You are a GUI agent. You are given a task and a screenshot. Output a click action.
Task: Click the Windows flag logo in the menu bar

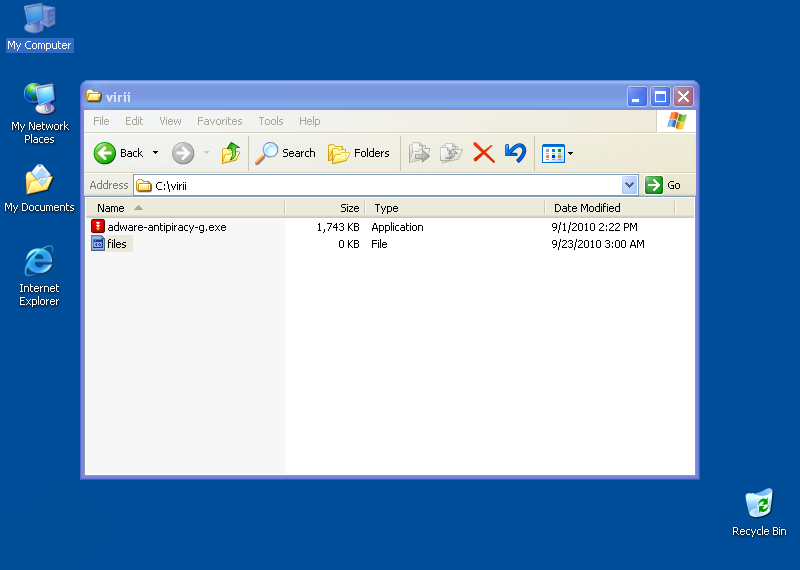677,121
